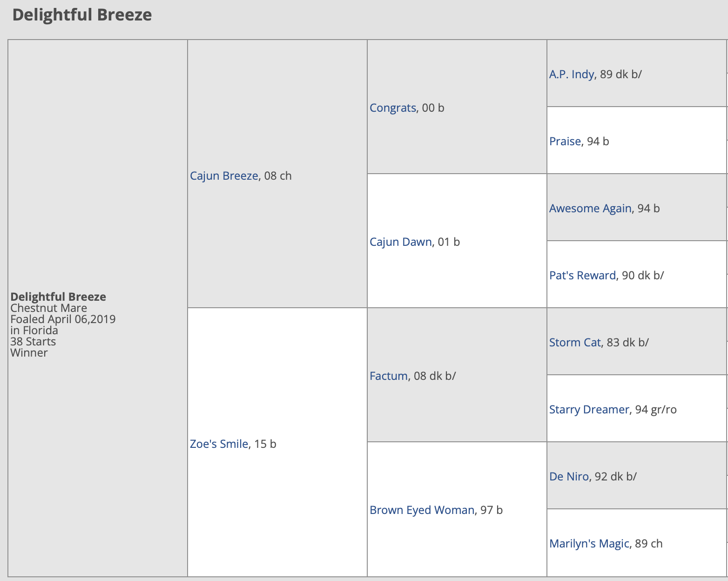The image size is (728, 581).
Task: Open the Awesome Again link
Action: click(x=590, y=209)
